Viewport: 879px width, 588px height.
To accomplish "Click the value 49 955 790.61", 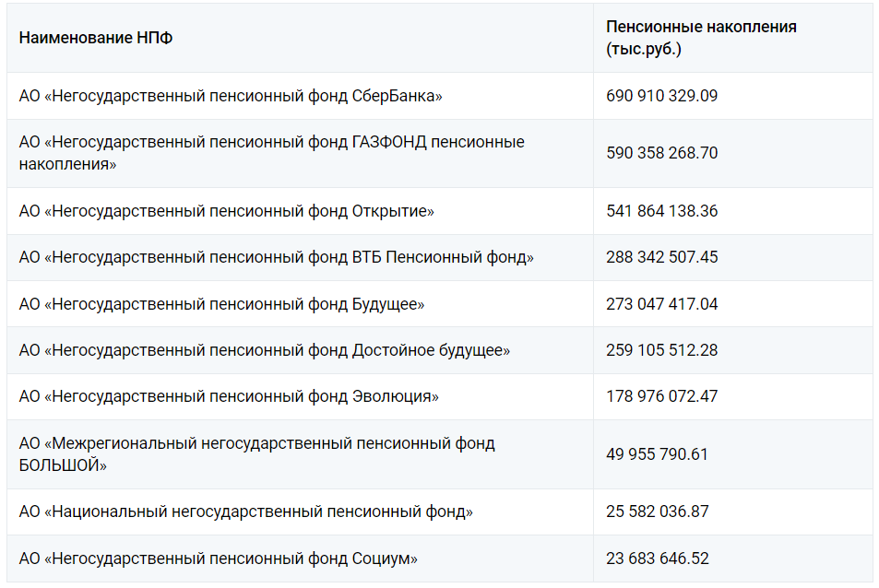I will [x=657, y=454].
